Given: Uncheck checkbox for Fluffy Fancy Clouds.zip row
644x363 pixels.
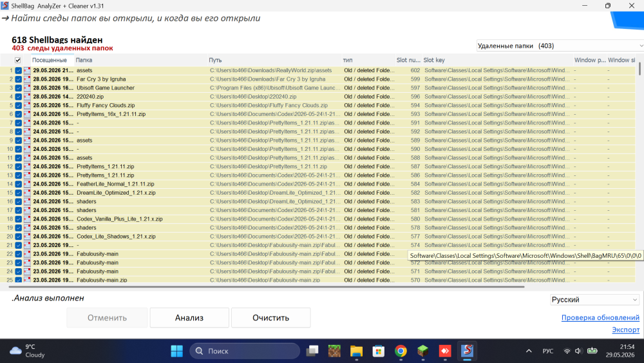Looking at the screenshot, I should (19, 105).
